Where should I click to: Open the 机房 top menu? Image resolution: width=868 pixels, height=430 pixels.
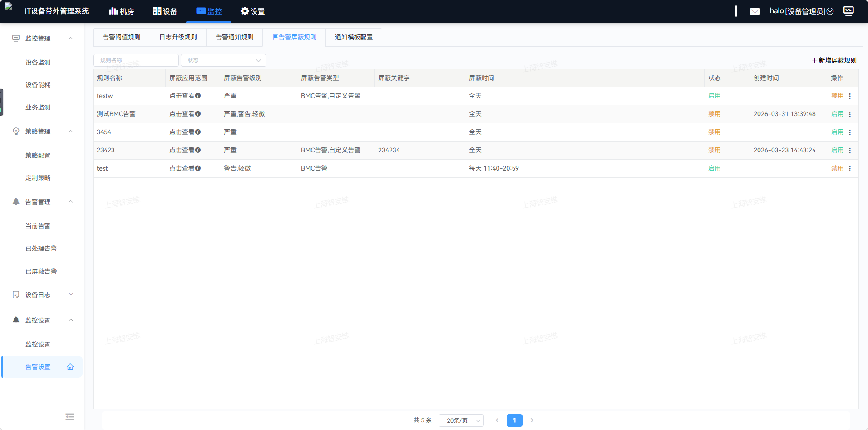(122, 11)
